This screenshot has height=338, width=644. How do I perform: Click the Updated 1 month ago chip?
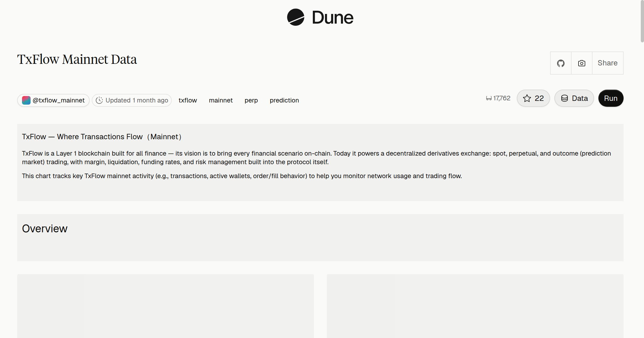(132, 100)
